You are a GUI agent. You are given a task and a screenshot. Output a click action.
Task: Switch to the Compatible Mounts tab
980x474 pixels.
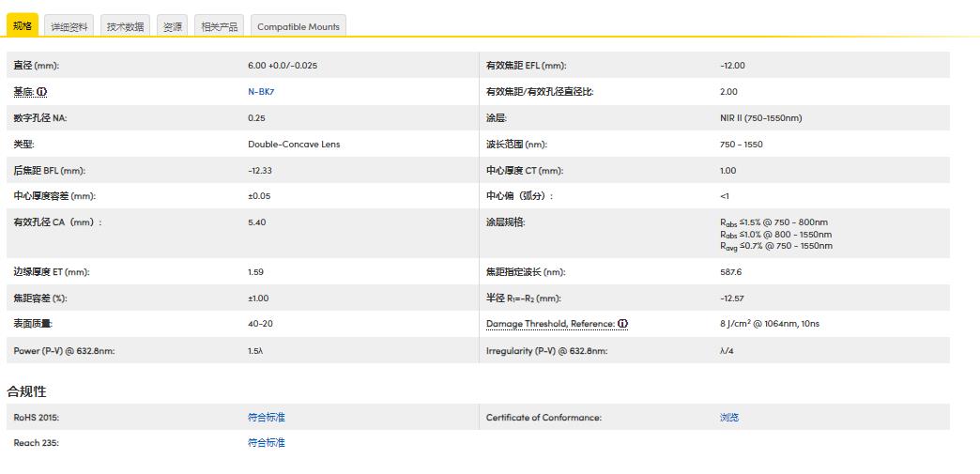pyautogui.click(x=298, y=26)
